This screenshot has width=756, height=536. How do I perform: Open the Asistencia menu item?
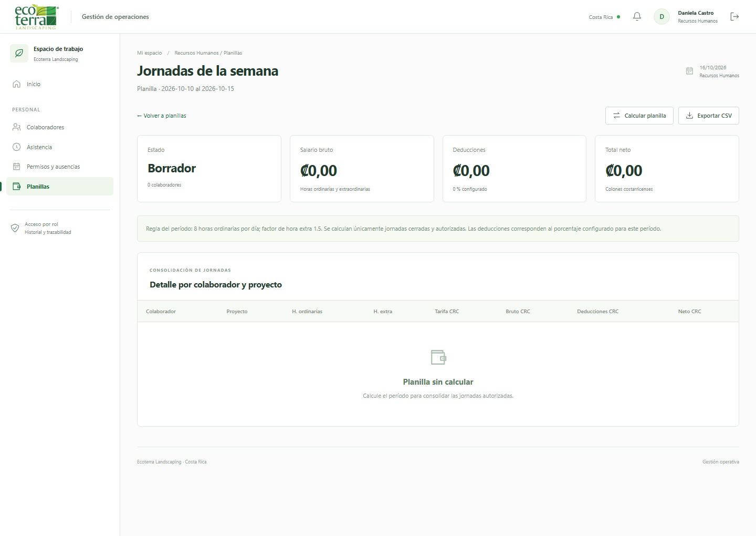pyautogui.click(x=60, y=147)
